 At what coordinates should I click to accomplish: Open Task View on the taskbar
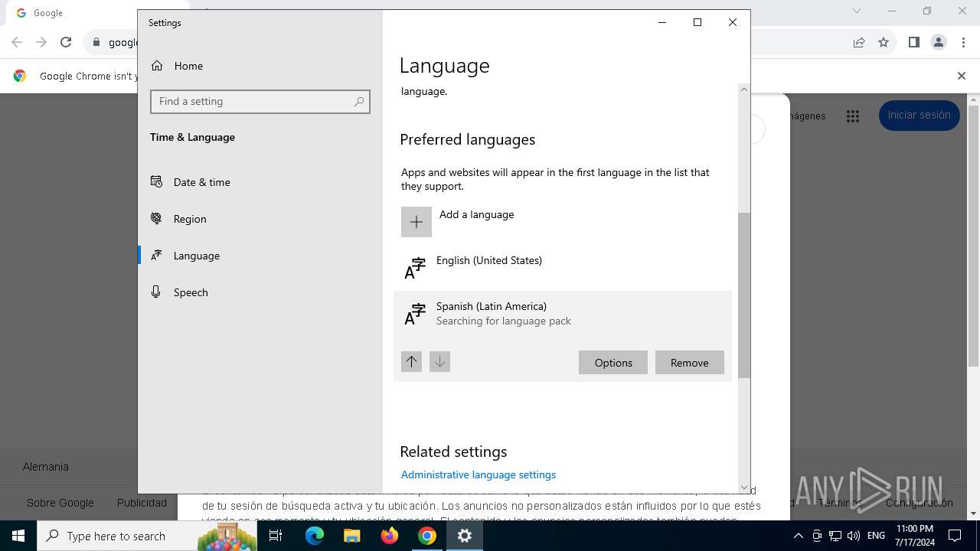(276, 536)
